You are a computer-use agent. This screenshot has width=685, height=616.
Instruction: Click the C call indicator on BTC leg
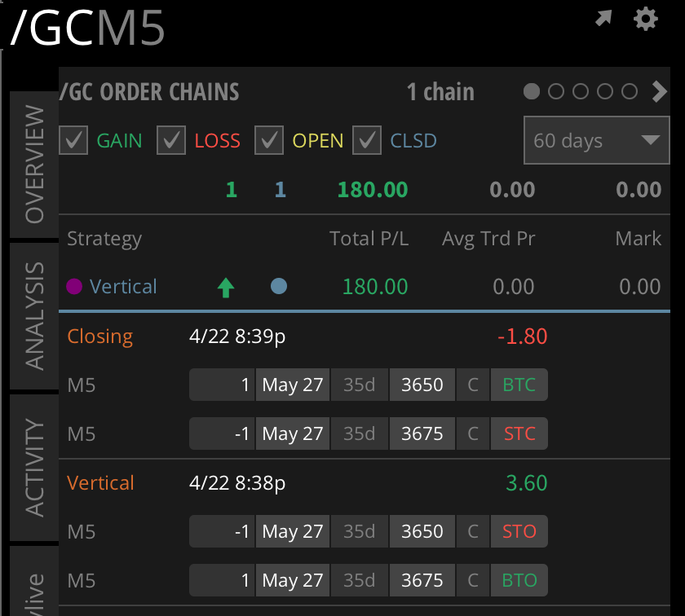[472, 385]
